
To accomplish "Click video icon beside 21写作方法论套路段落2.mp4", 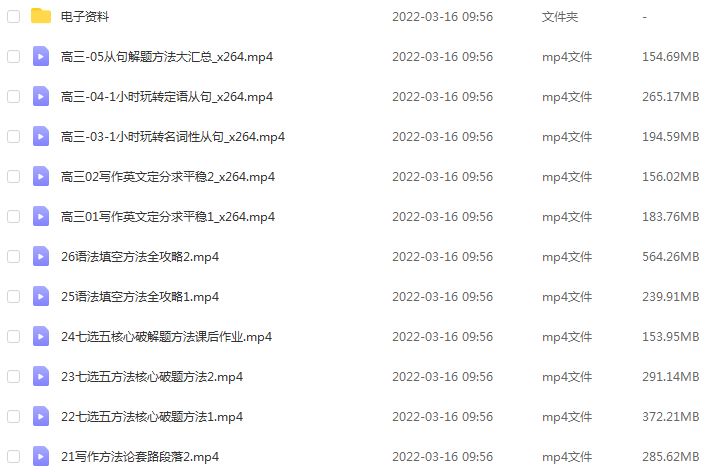I will [x=41, y=456].
